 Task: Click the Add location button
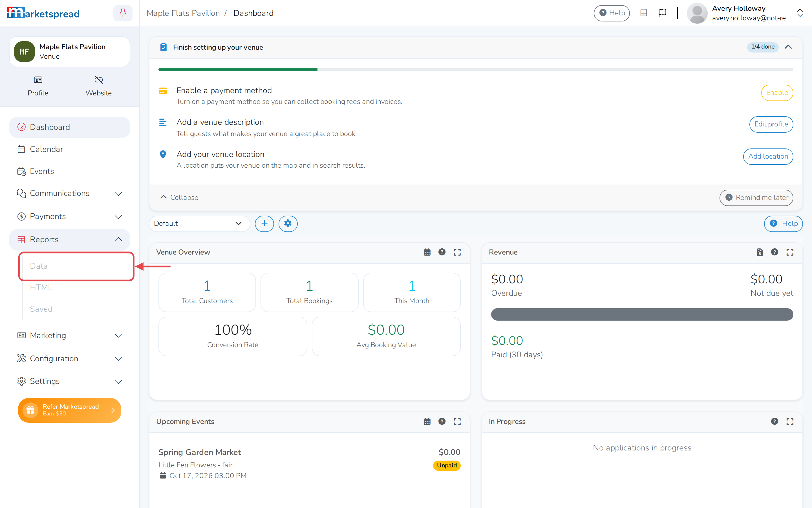pyautogui.click(x=768, y=157)
